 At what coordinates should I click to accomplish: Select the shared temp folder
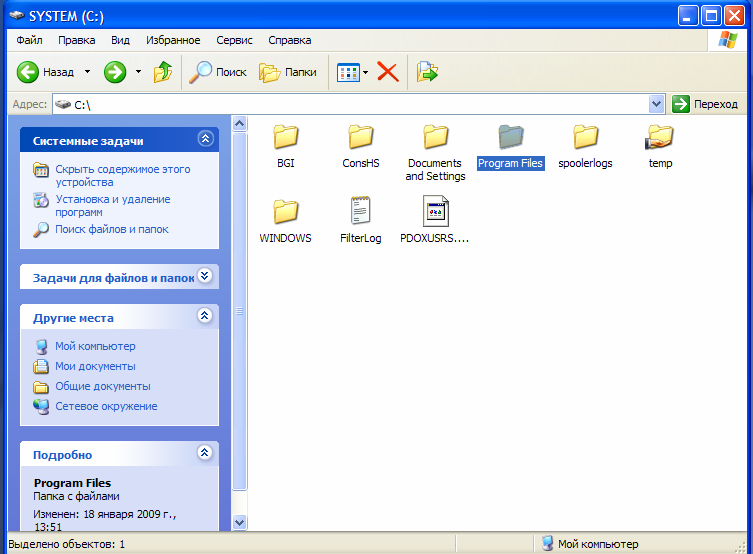[660, 146]
